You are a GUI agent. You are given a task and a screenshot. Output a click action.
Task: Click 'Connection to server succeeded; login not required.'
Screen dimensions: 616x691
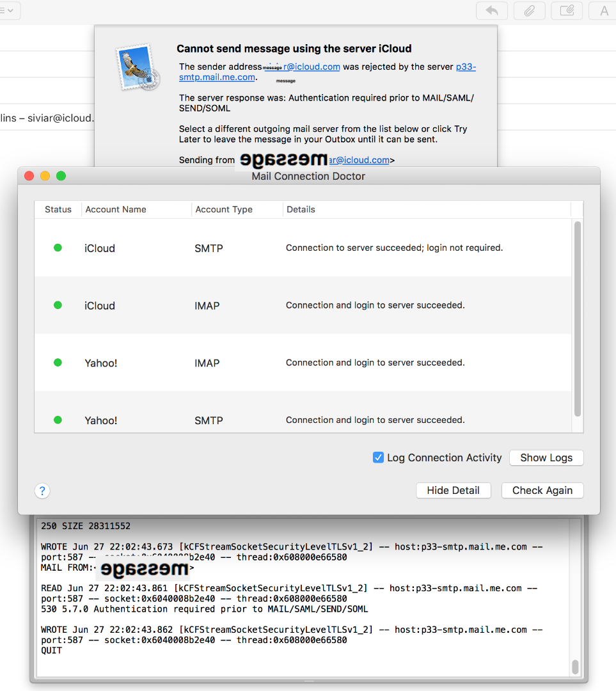395,248
